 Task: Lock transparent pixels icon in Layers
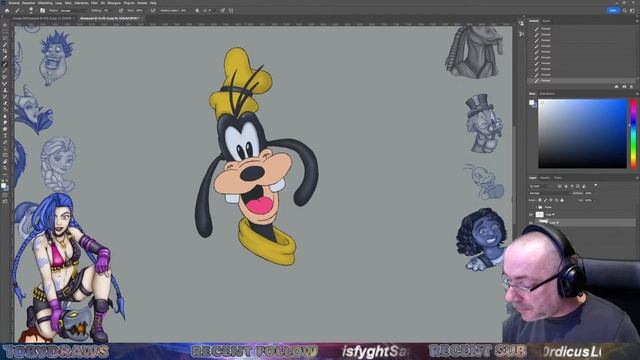tap(540, 200)
